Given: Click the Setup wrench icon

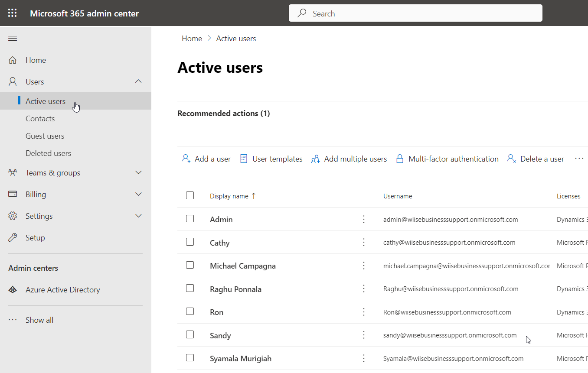Looking at the screenshot, I should tap(13, 237).
